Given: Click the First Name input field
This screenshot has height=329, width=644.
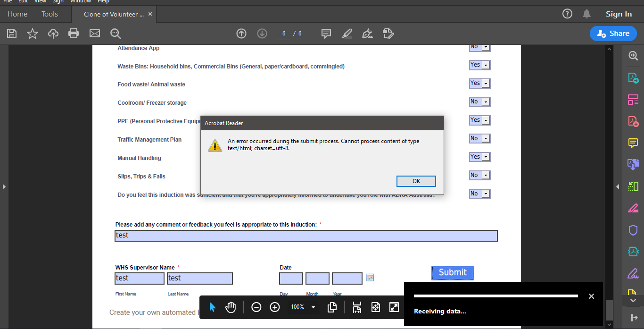Looking at the screenshot, I should [x=139, y=278].
